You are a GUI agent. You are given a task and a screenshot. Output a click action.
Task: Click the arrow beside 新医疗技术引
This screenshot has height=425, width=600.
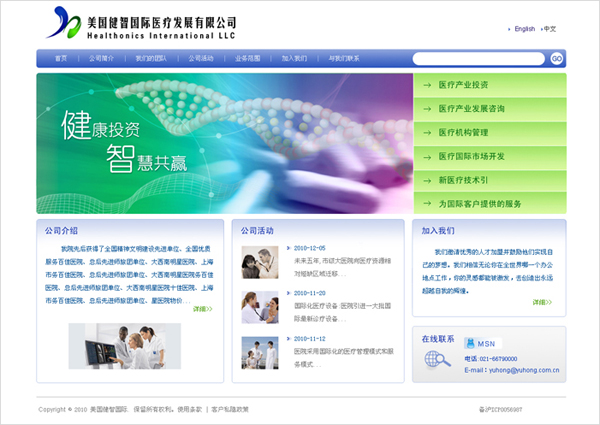[427, 180]
